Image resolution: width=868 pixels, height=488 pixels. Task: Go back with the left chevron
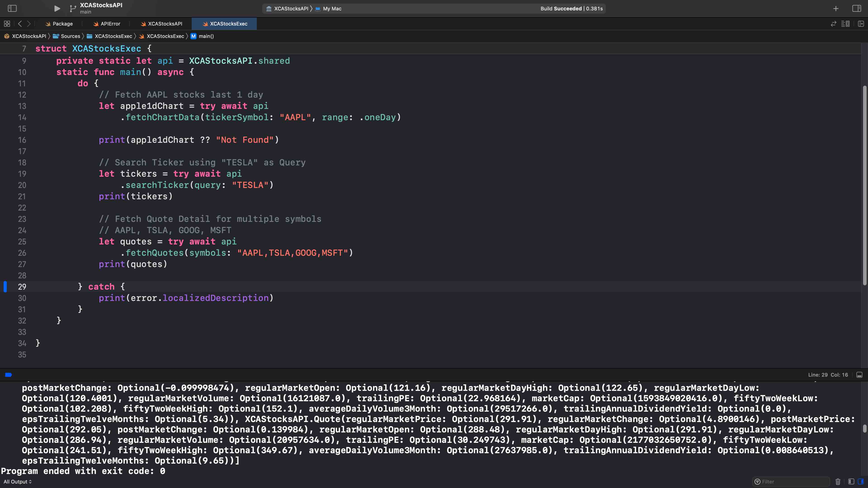(x=20, y=23)
